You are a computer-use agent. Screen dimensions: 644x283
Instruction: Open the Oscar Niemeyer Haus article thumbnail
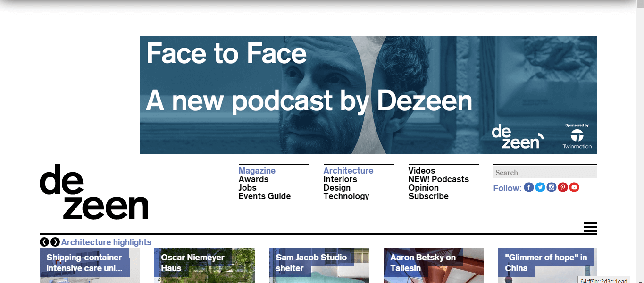tap(204, 266)
